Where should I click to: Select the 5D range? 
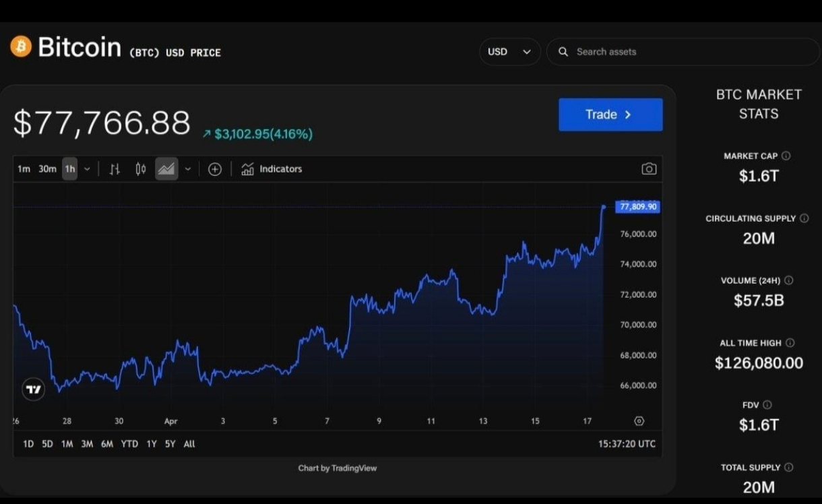47,444
